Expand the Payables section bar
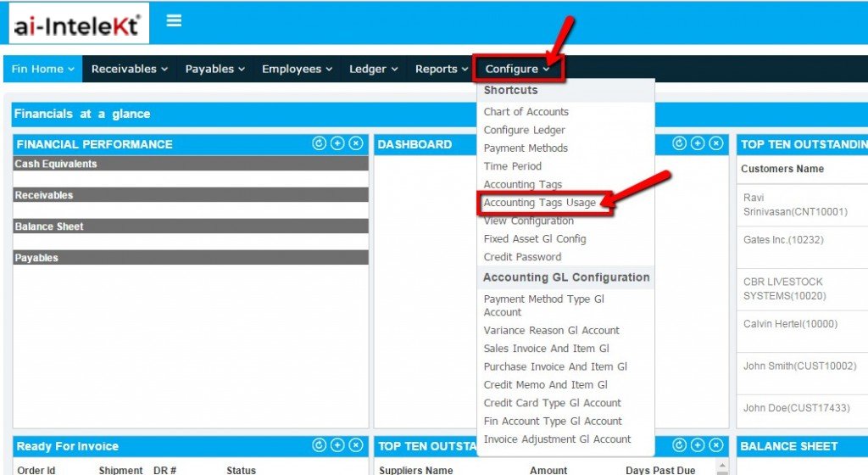 (x=191, y=257)
